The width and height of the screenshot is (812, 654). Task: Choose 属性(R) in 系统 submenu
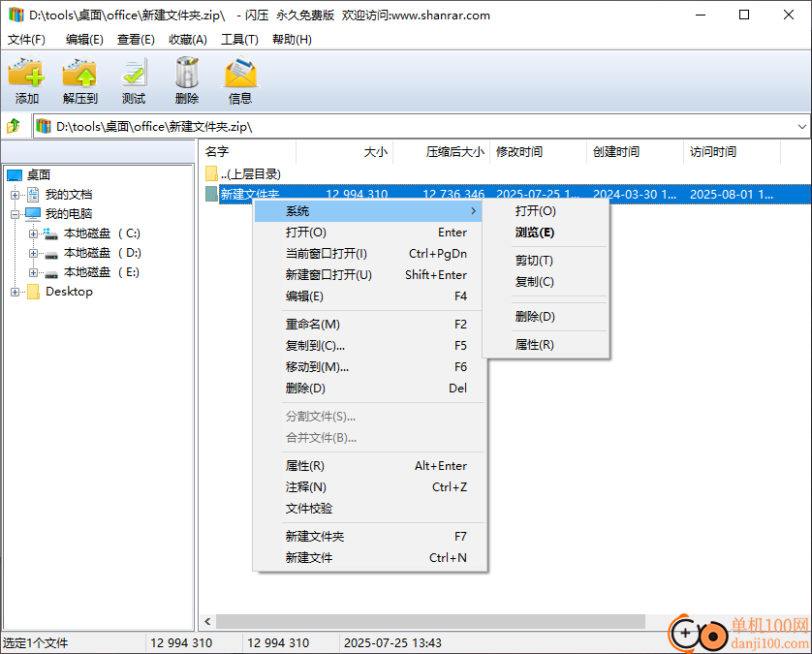[546, 344]
